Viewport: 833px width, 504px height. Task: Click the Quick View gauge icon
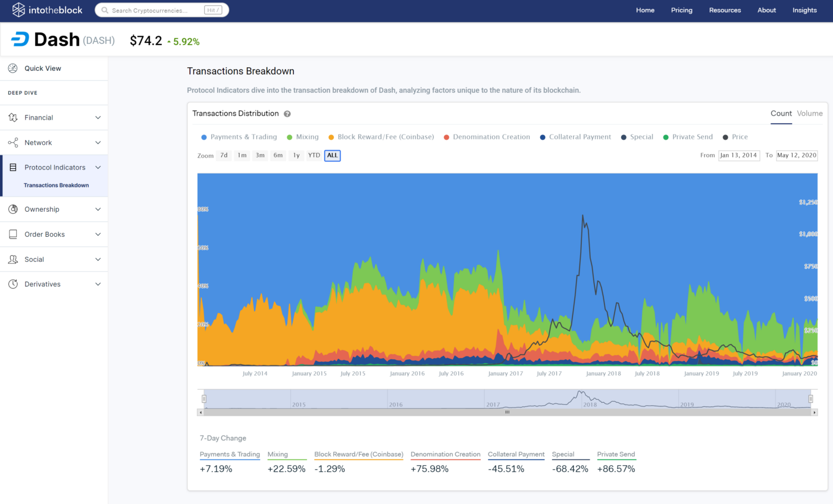[x=12, y=68]
